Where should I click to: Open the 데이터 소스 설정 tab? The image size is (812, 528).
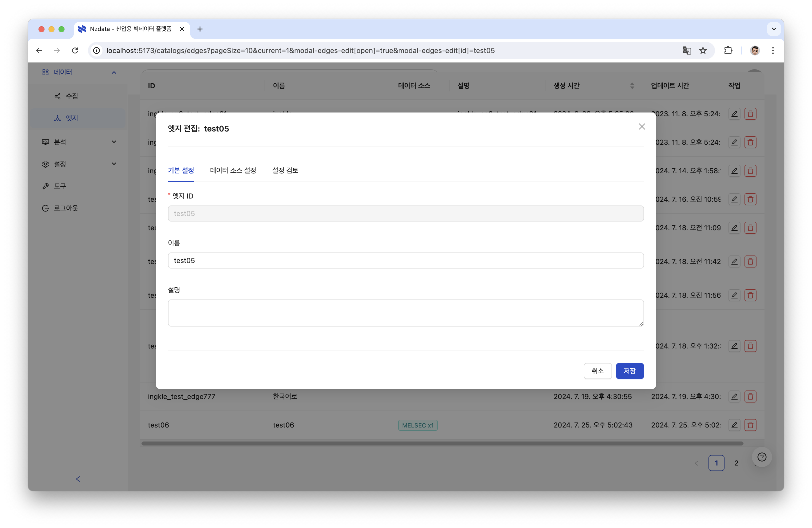coord(233,170)
